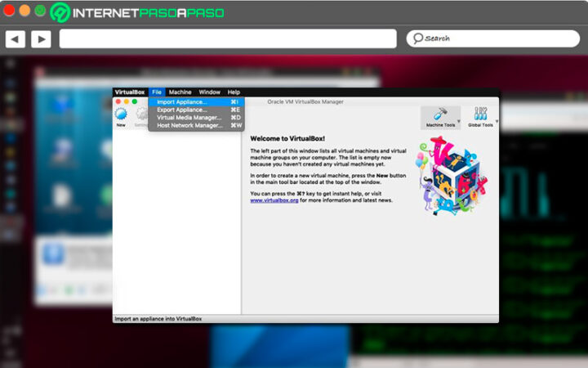Visit the www.virtualbox.org link

[274, 200]
